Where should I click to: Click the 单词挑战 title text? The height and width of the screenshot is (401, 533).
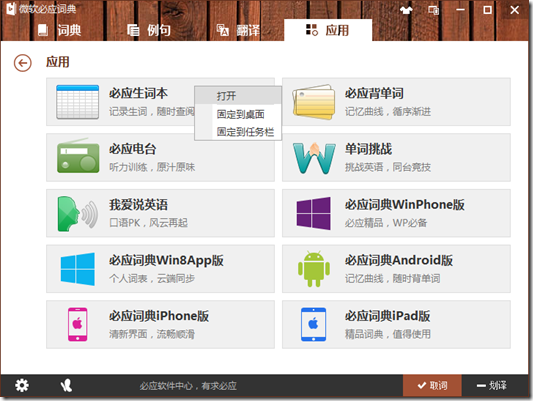(368, 149)
